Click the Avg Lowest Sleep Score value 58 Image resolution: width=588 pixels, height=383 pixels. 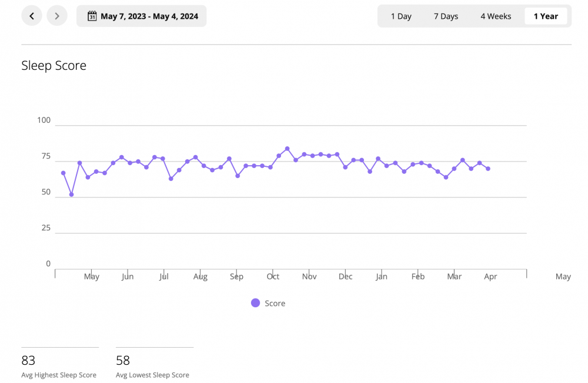coord(123,360)
